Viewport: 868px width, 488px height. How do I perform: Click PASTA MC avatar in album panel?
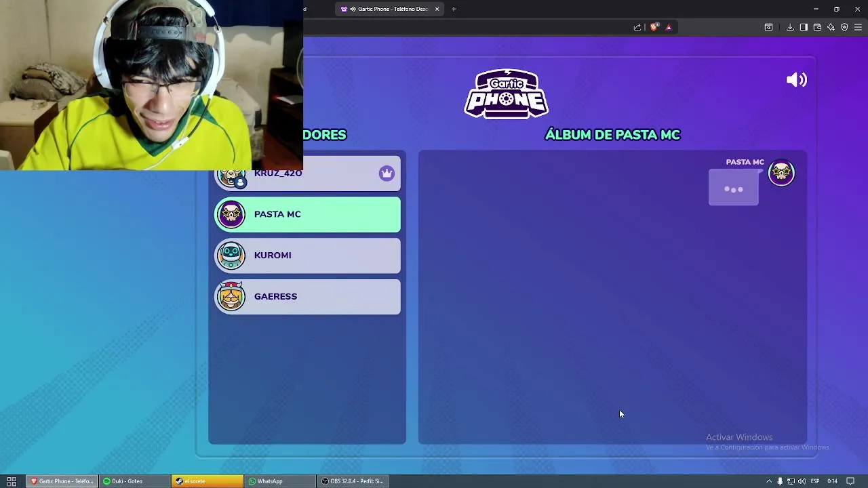781,173
